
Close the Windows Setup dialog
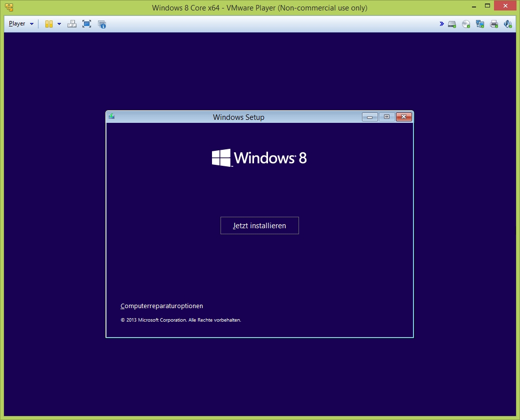403,117
